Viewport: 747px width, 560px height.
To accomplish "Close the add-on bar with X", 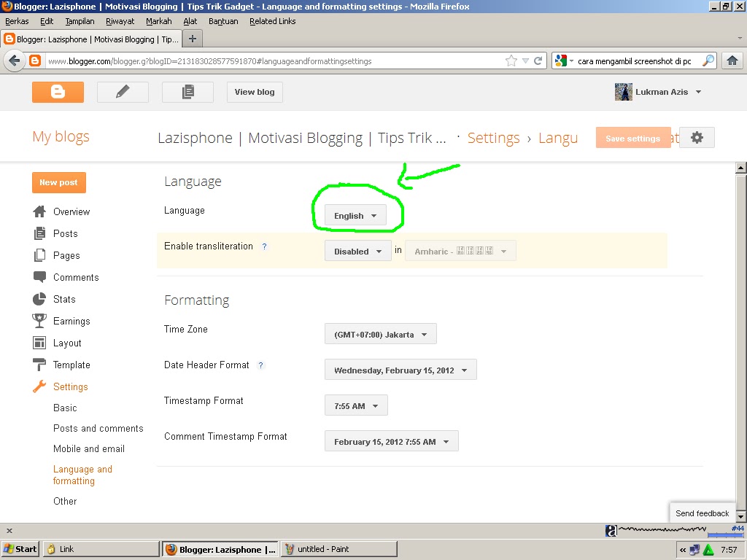I will click(9, 531).
